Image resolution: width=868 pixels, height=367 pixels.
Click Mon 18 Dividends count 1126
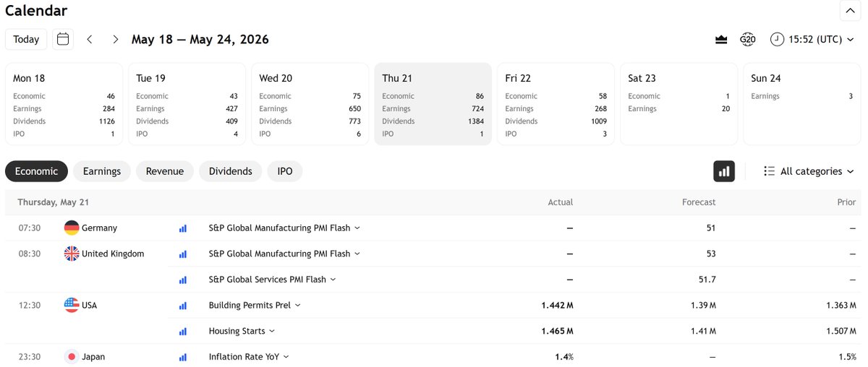tap(107, 121)
